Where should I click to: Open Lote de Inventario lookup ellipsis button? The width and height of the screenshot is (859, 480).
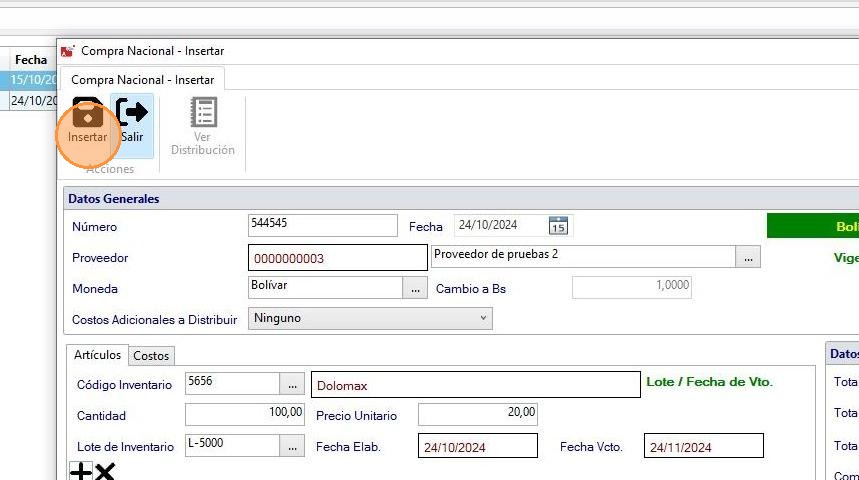[292, 446]
